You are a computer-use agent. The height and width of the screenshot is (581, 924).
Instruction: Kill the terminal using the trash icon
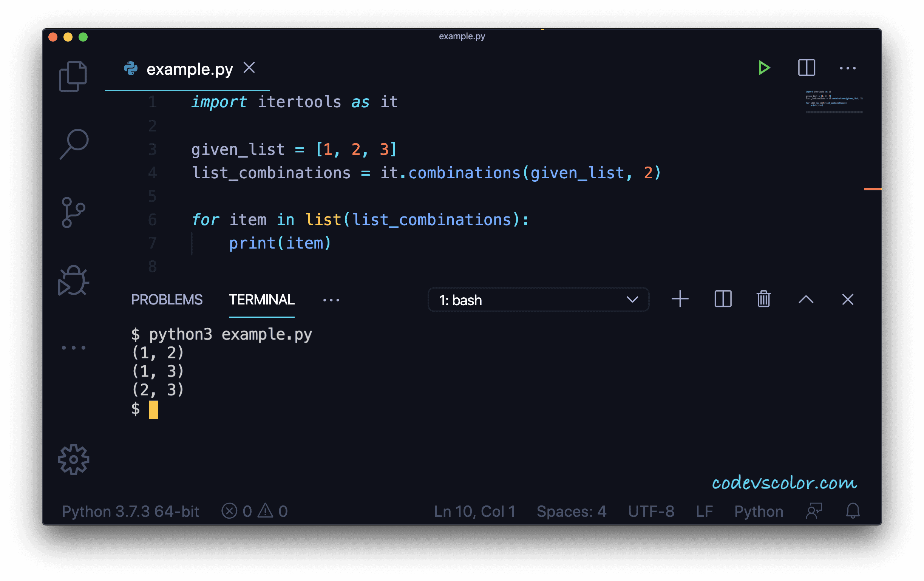click(x=763, y=299)
